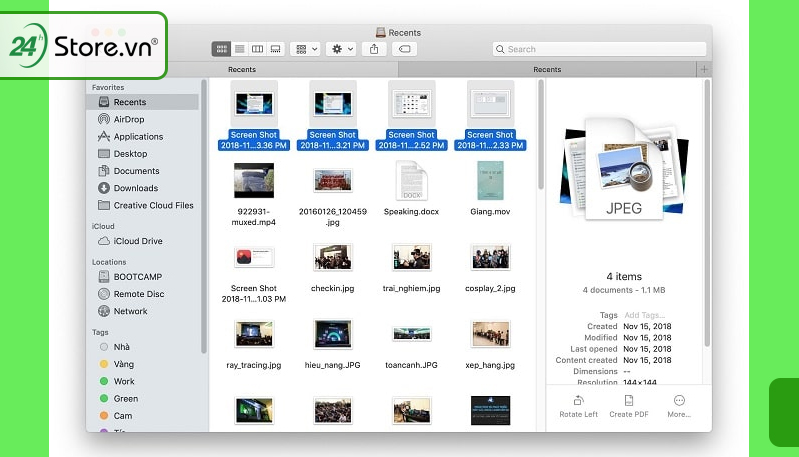Switch to gallery view

[x=275, y=49]
